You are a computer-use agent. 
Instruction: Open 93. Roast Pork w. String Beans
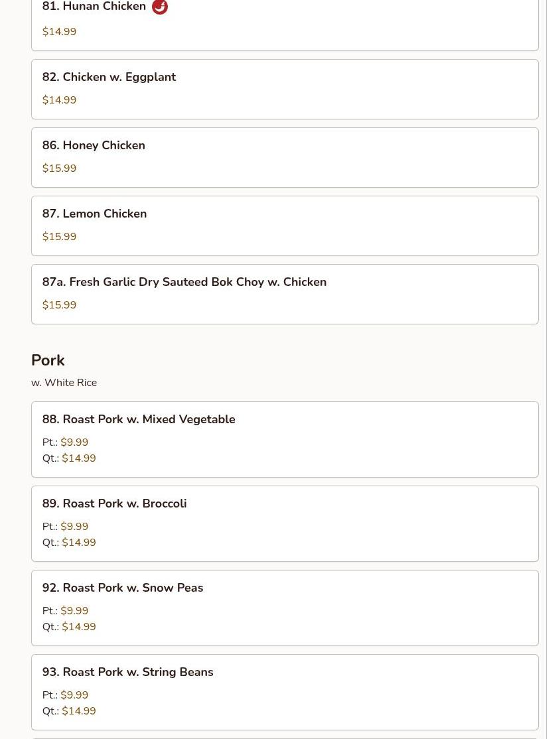tap(127, 672)
